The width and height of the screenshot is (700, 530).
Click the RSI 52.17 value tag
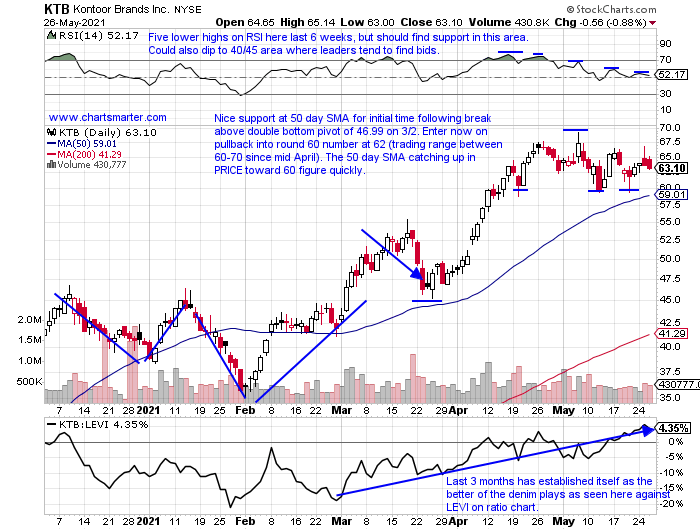[672, 75]
